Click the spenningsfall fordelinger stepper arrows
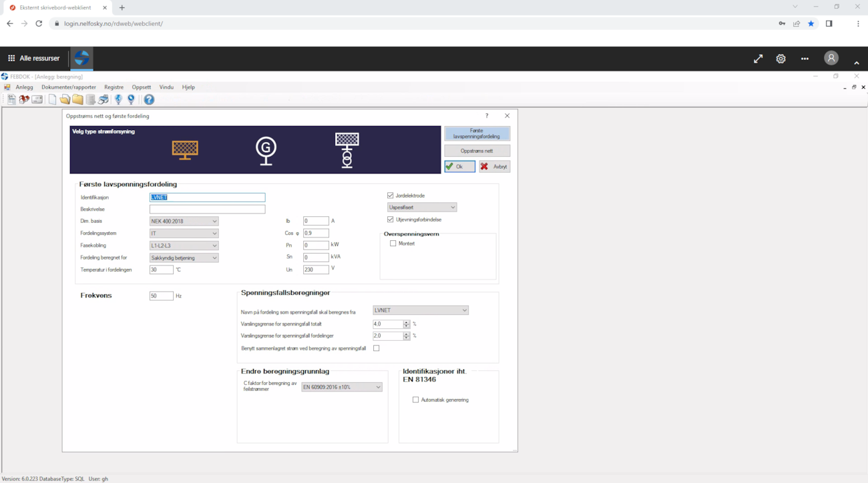Screen dimensions: 868x483 [x=406, y=336]
